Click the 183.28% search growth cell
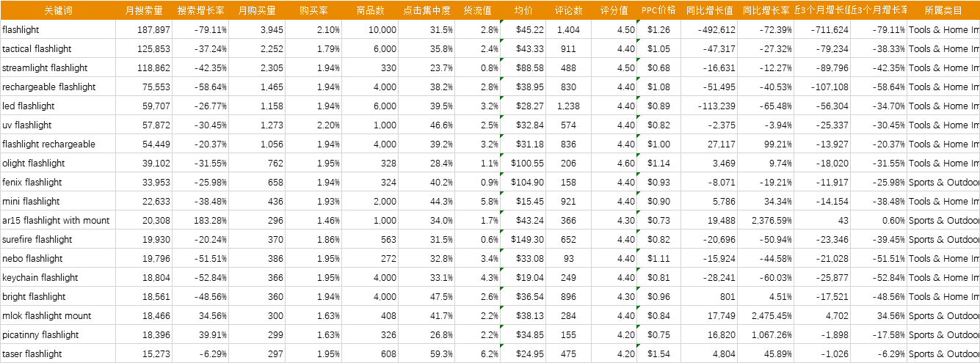 pyautogui.click(x=200, y=221)
